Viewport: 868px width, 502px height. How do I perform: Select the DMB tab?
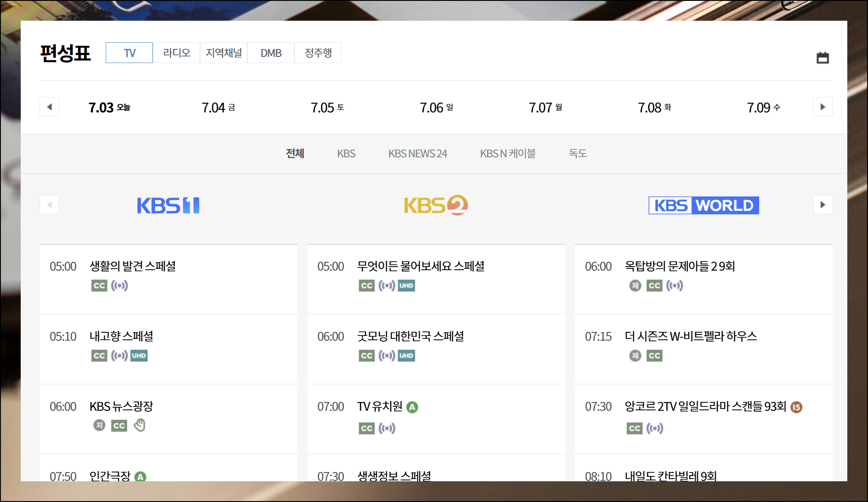[271, 53]
